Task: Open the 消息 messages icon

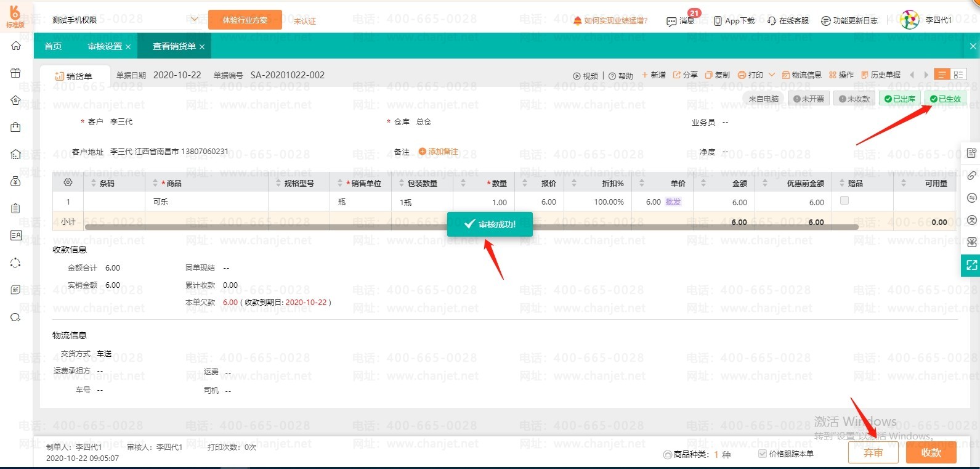Action: (x=681, y=20)
